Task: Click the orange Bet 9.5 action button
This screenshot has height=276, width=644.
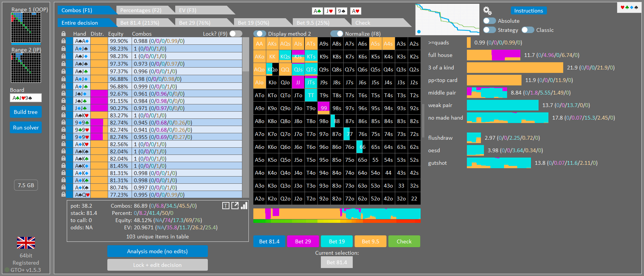Action: tap(371, 241)
